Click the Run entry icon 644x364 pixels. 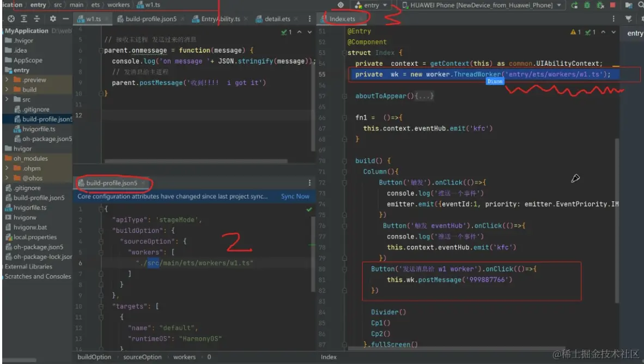(574, 5)
